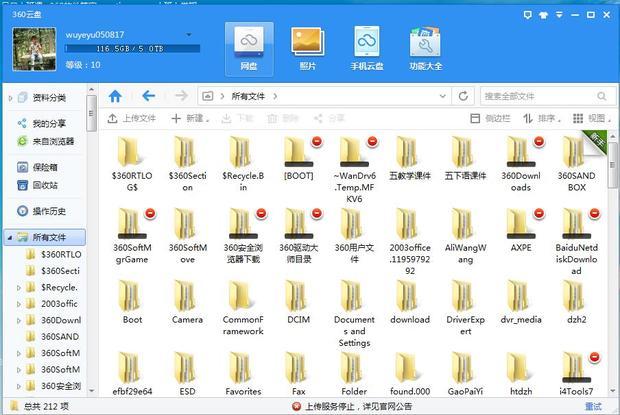The height and width of the screenshot is (415, 620).
Task: Open 来自浏览器 in sidebar
Action: [x=46, y=141]
